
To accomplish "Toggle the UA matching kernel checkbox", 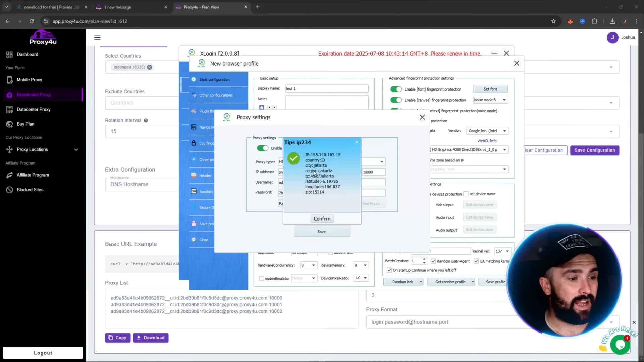I will point(476,261).
